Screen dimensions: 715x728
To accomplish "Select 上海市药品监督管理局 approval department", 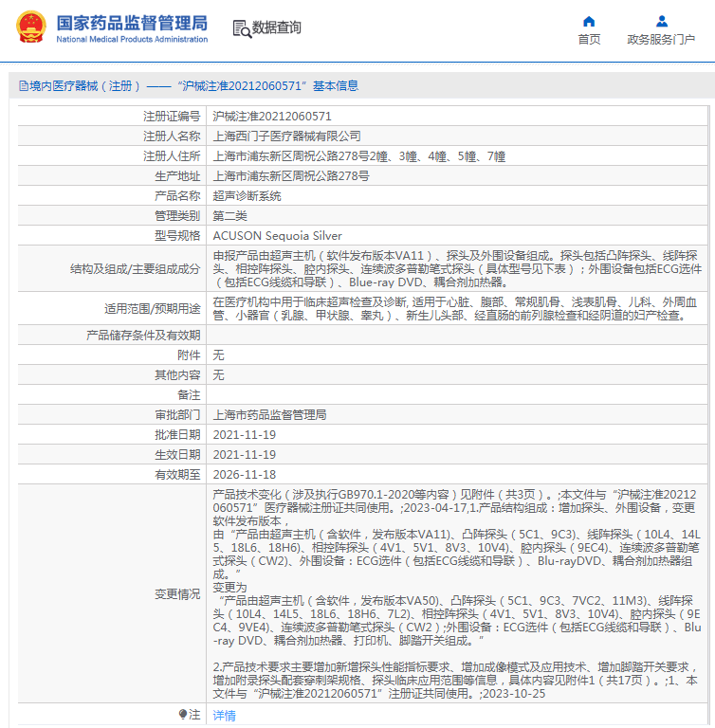I will point(269,414).
